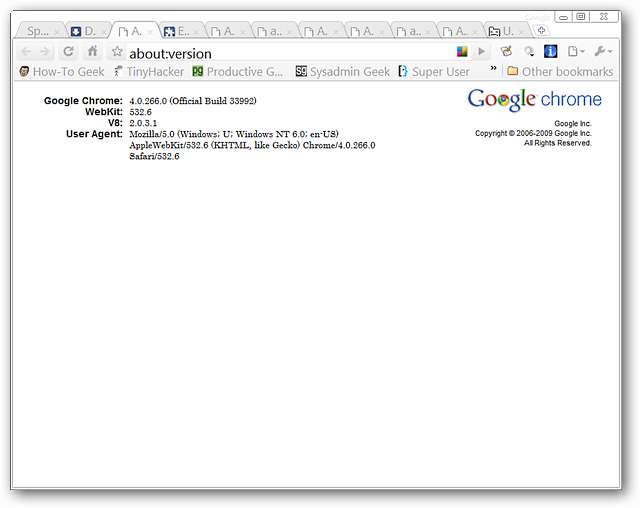Switch to the 'E..' extensions puzzle tab
Viewport: 640px width, 508px height.
coord(180,31)
